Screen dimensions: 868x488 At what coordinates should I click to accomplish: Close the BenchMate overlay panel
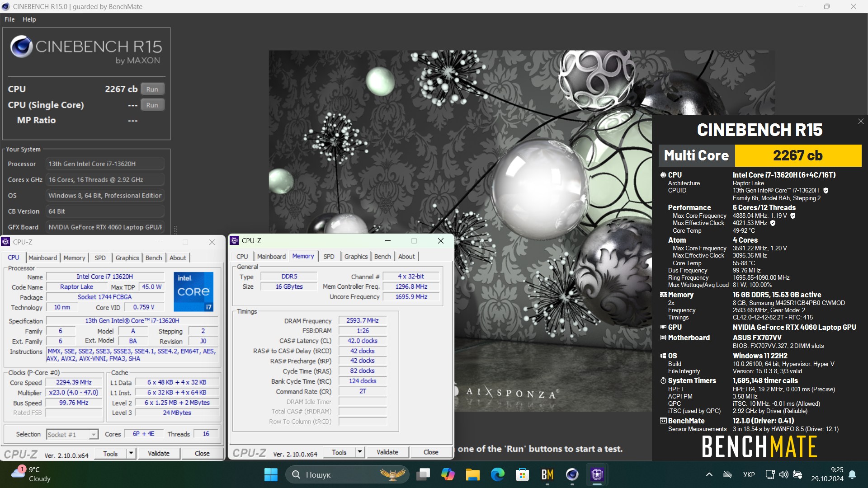click(861, 122)
